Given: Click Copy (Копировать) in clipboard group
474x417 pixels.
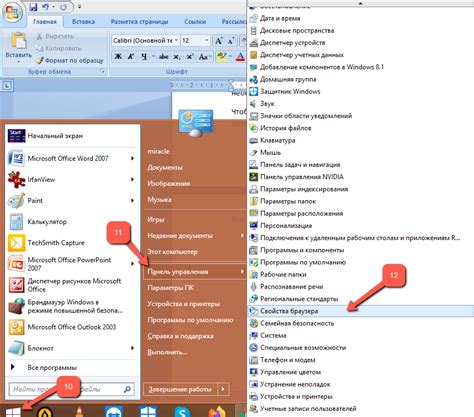Looking at the screenshot, I should [x=59, y=48].
